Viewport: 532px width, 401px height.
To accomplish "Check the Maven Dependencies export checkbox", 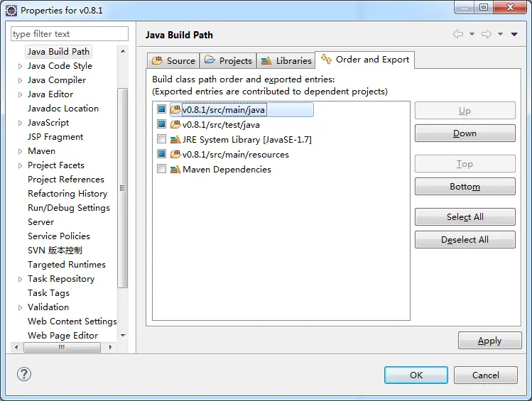I will tap(161, 169).
